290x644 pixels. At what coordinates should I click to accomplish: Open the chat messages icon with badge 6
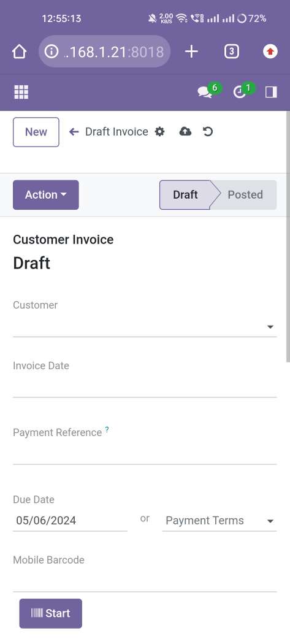pyautogui.click(x=205, y=92)
